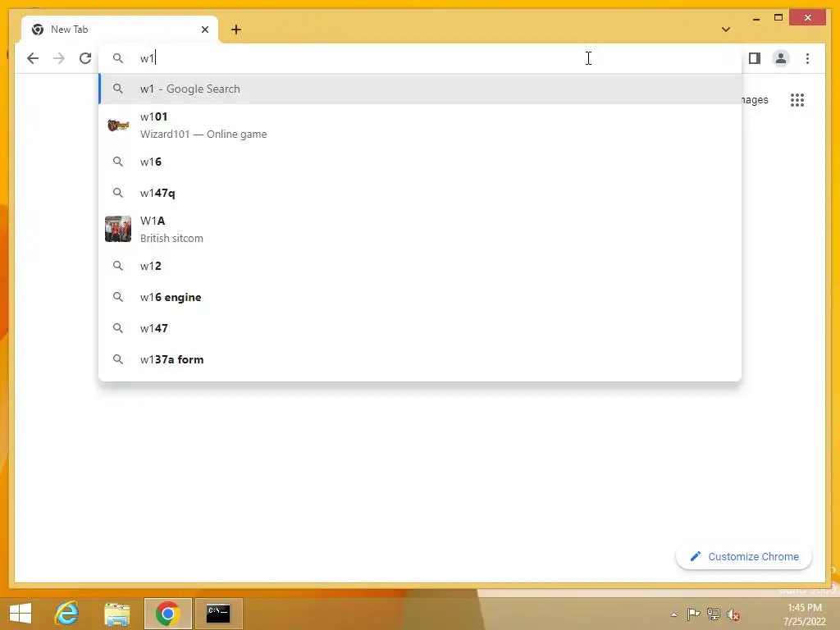Click the W1A sitcom thumbnail
The height and width of the screenshot is (630, 840).
118,230
